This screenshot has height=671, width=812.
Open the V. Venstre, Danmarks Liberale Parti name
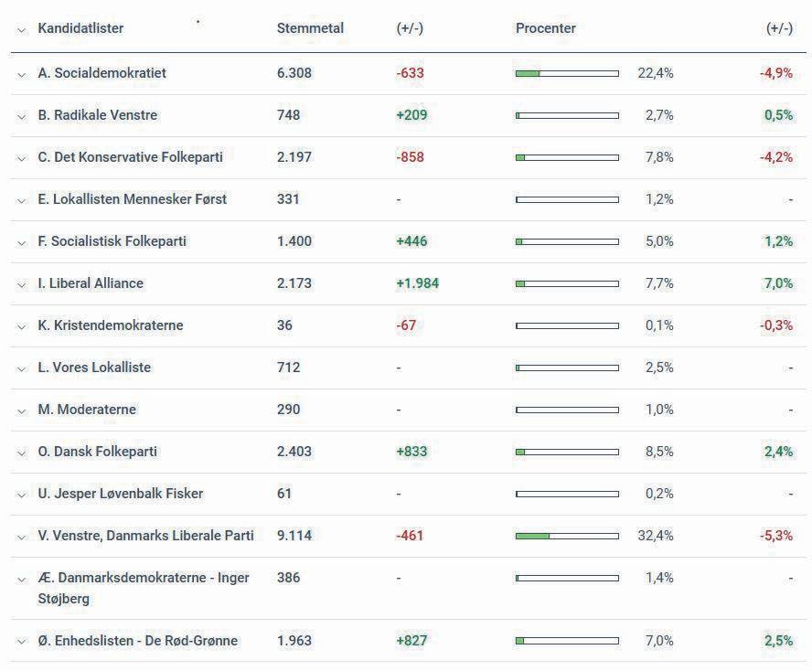point(145,536)
